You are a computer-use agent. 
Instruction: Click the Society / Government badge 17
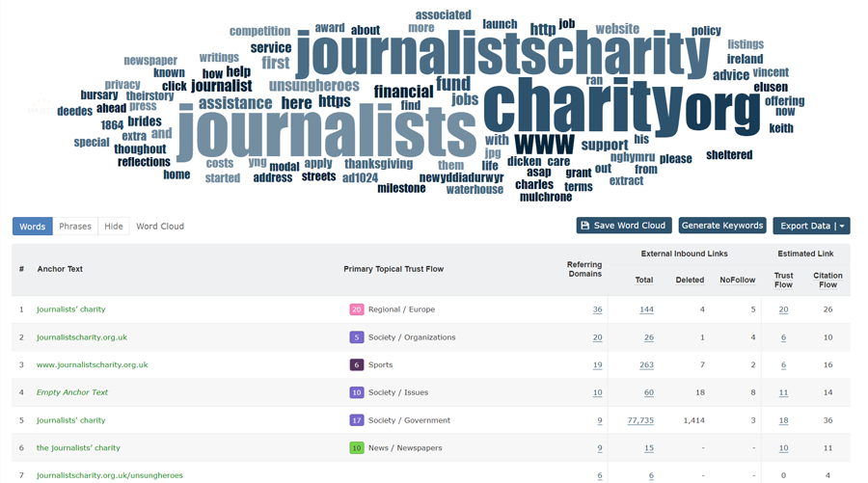click(x=357, y=420)
